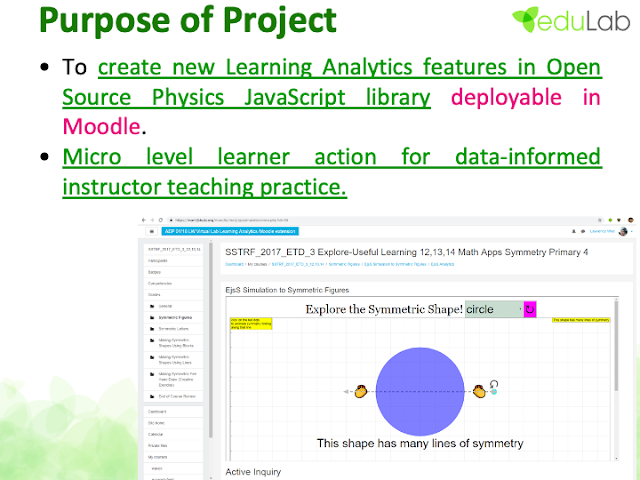Click the Moodle user profile picture
This screenshot has height=480, width=640.
(x=623, y=231)
